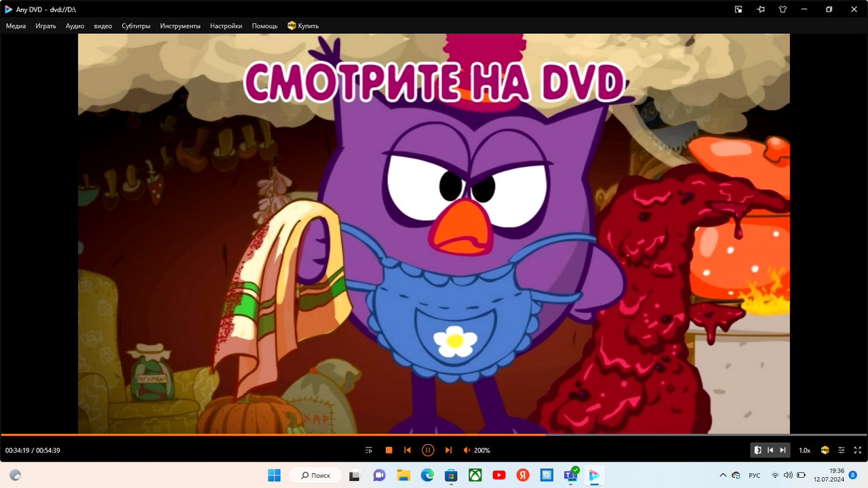Click the PRO badge in control bar

point(825,450)
